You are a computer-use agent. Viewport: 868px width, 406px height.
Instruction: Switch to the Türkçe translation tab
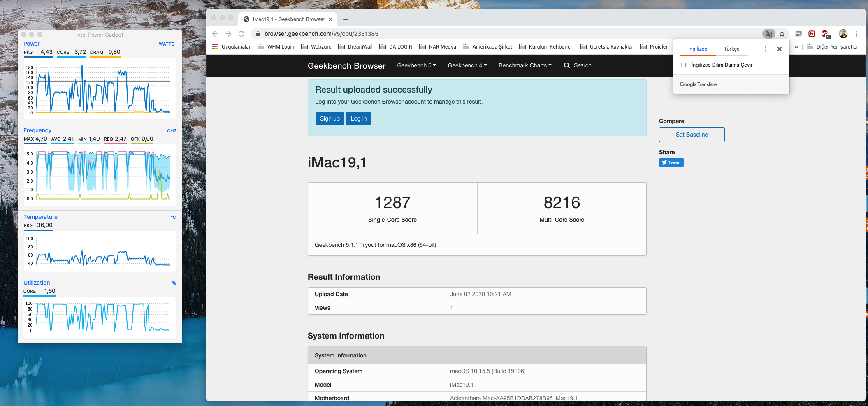coord(731,49)
